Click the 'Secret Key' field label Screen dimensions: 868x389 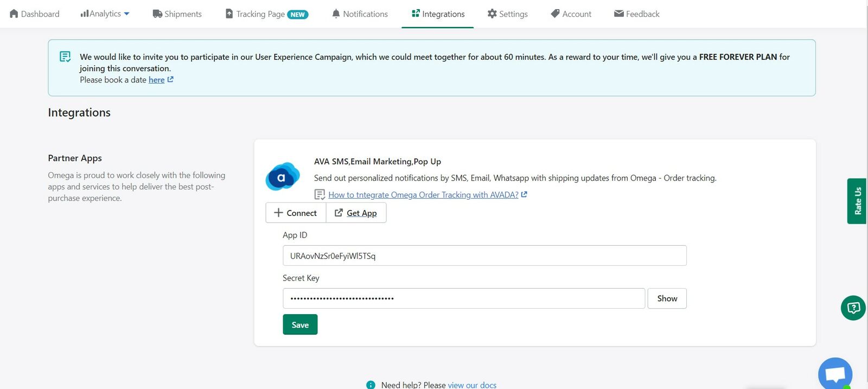(x=301, y=278)
